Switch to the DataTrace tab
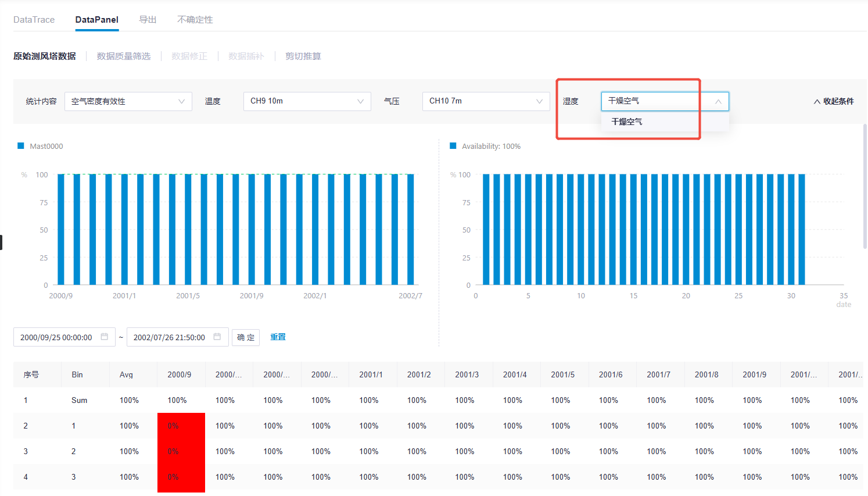 (x=34, y=20)
